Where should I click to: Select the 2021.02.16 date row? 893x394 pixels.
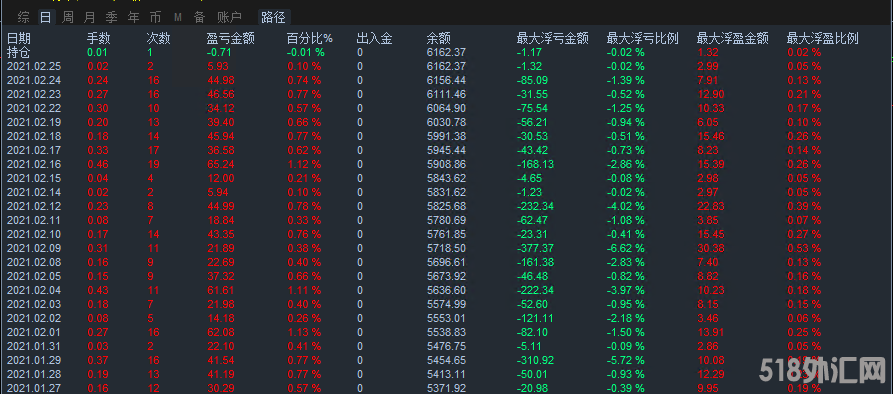pyautogui.click(x=446, y=164)
